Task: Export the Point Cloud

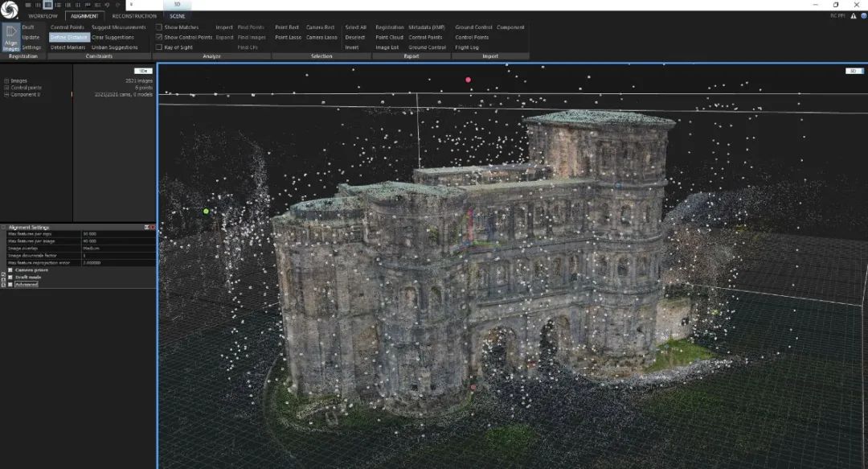Action: pos(389,37)
